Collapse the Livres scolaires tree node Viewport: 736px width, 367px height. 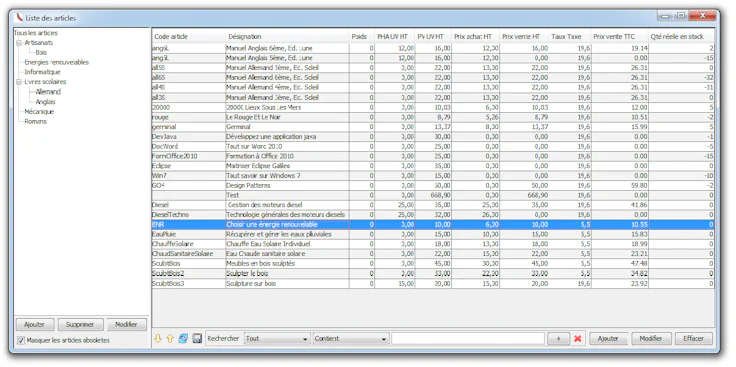19,82
